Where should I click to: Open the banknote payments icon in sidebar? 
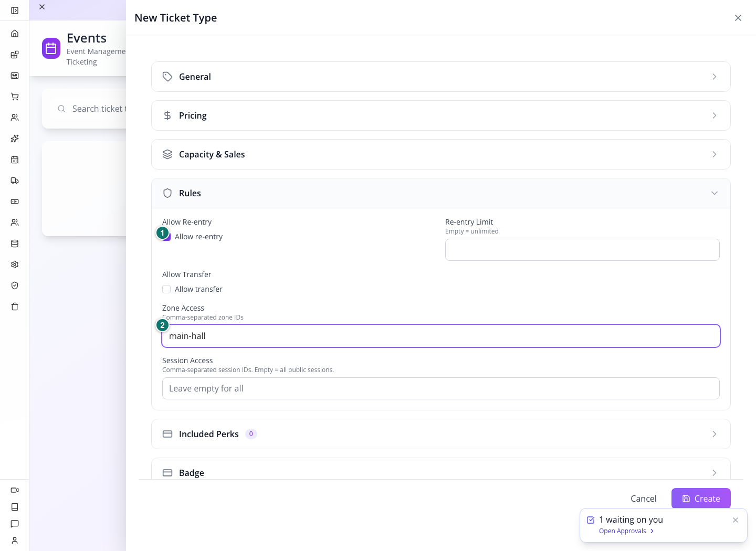15,202
